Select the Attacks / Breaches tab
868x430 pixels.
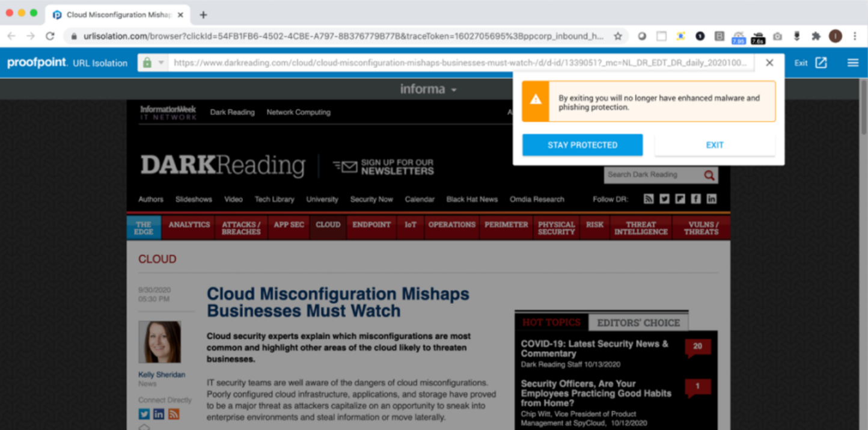click(241, 228)
